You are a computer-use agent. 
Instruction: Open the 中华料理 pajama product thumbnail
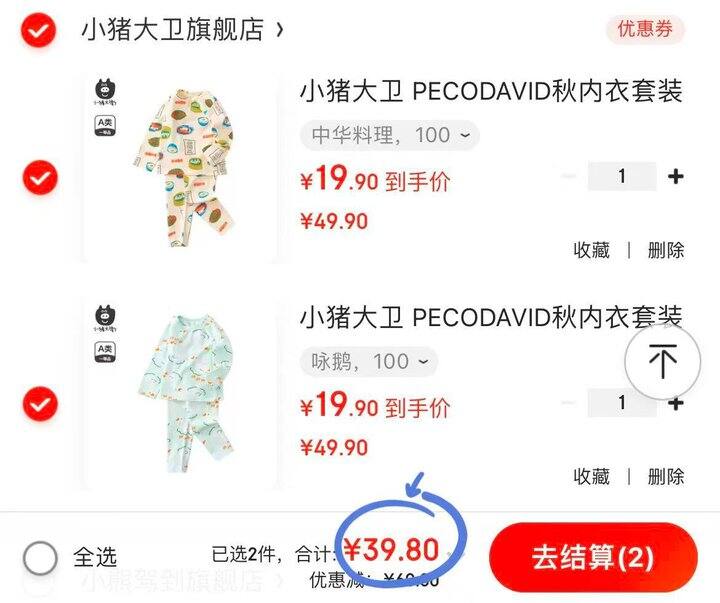(180, 167)
